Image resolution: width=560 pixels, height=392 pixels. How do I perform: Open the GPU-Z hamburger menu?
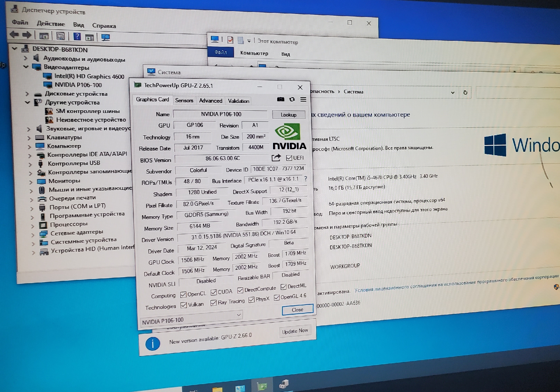pyautogui.click(x=303, y=99)
